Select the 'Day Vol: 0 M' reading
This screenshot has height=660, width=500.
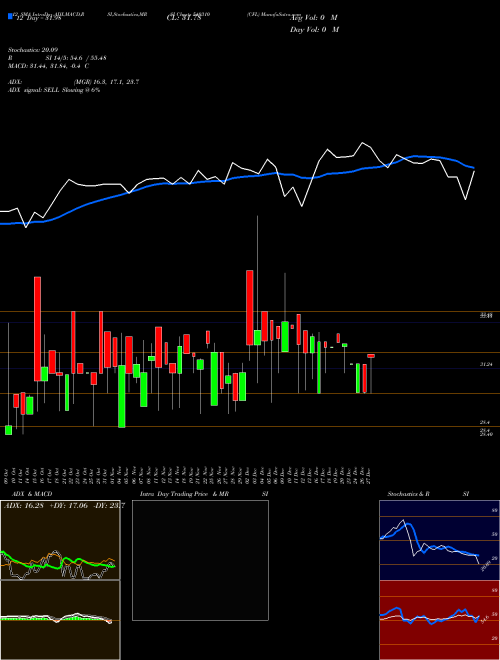tap(314, 30)
